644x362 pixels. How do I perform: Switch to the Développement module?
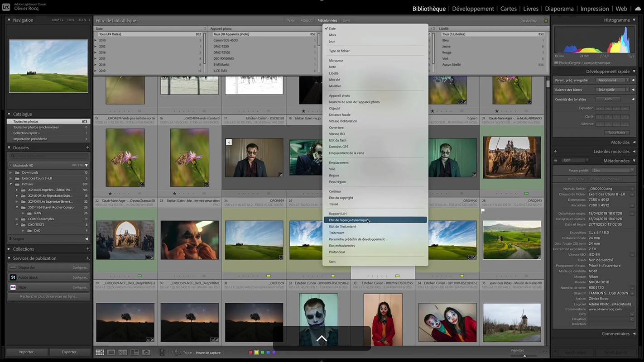pyautogui.click(x=473, y=9)
